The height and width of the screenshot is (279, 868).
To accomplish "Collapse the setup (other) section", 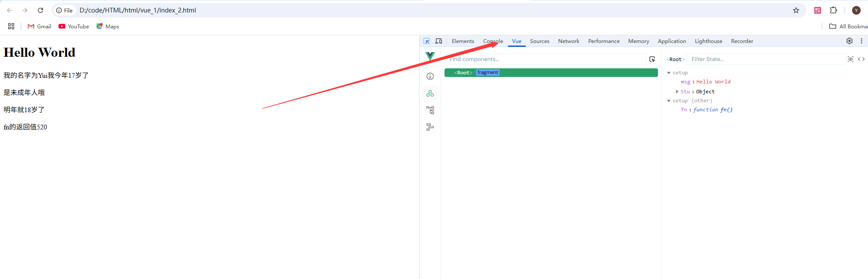I will tap(669, 101).
